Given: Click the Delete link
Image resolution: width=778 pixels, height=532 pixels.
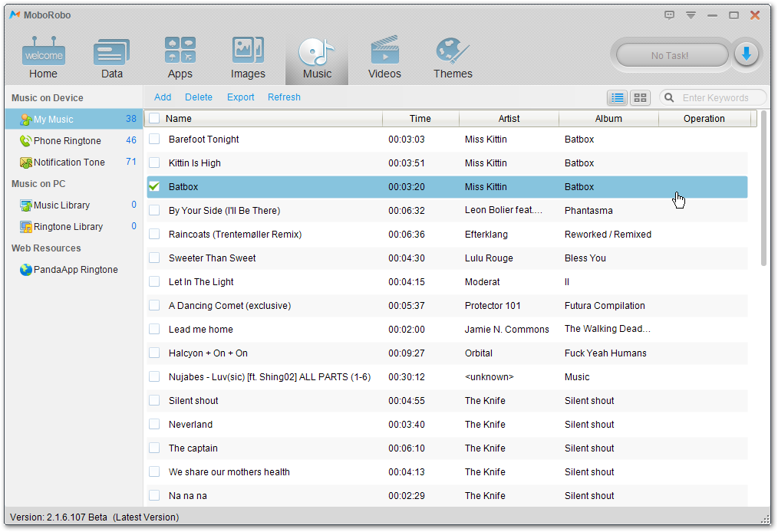Looking at the screenshot, I should [x=199, y=97].
